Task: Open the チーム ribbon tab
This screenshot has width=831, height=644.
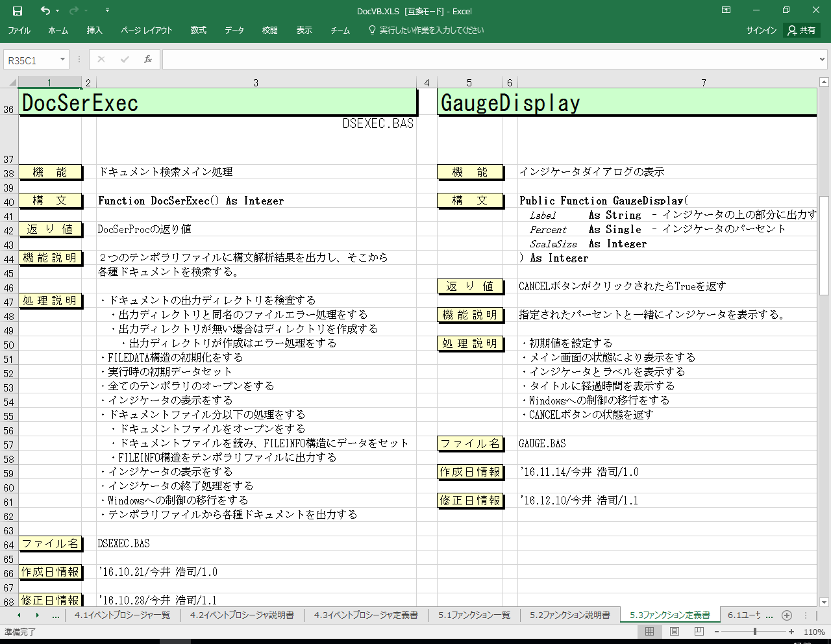Action: pos(340,31)
